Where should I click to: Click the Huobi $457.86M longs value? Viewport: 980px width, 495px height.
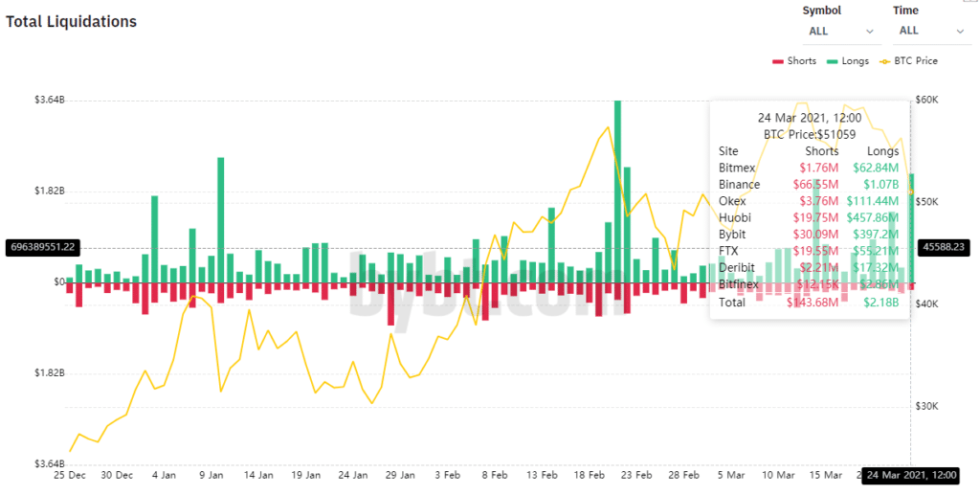pyautogui.click(x=873, y=217)
